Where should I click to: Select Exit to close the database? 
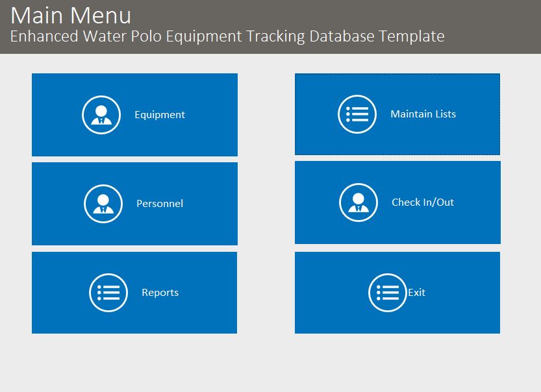[397, 293]
